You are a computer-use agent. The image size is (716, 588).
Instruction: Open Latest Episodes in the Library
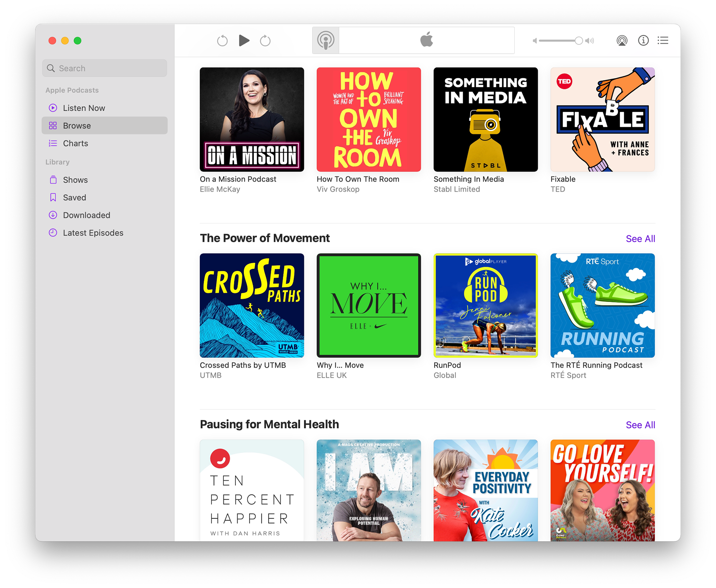104,233
